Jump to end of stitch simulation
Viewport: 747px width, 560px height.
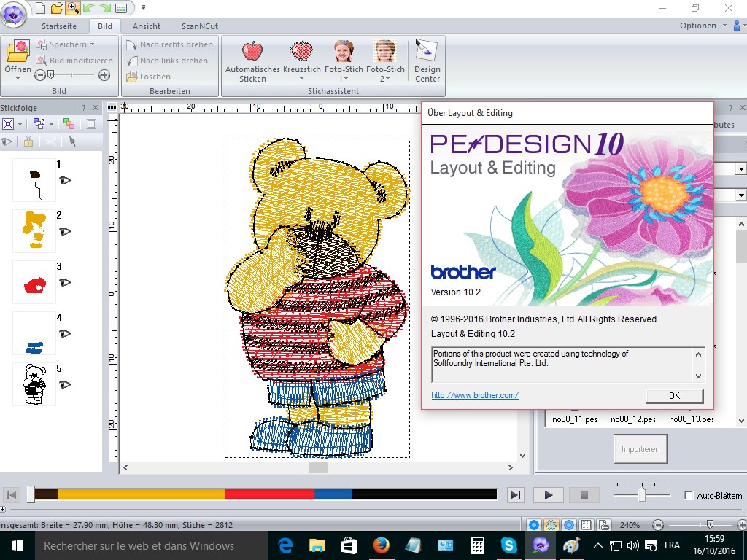click(x=516, y=495)
